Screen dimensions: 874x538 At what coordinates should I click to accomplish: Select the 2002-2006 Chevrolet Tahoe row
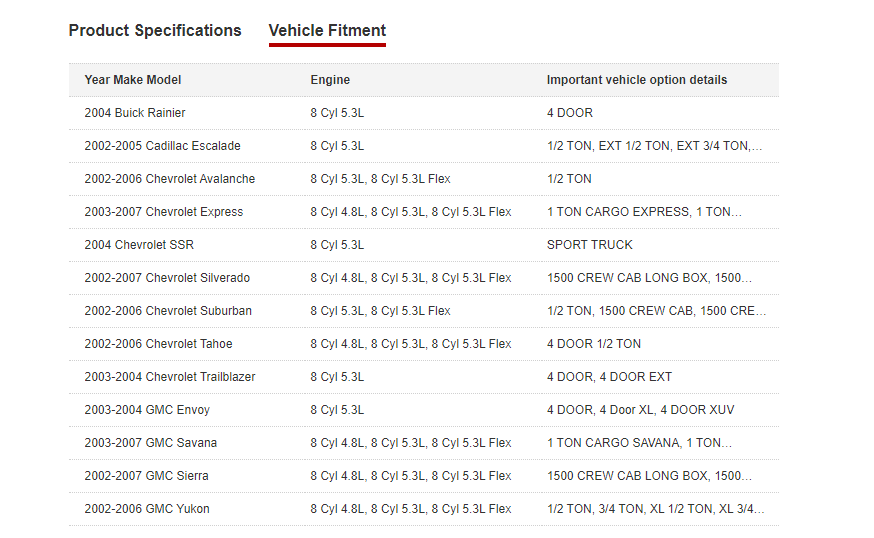click(x=158, y=344)
